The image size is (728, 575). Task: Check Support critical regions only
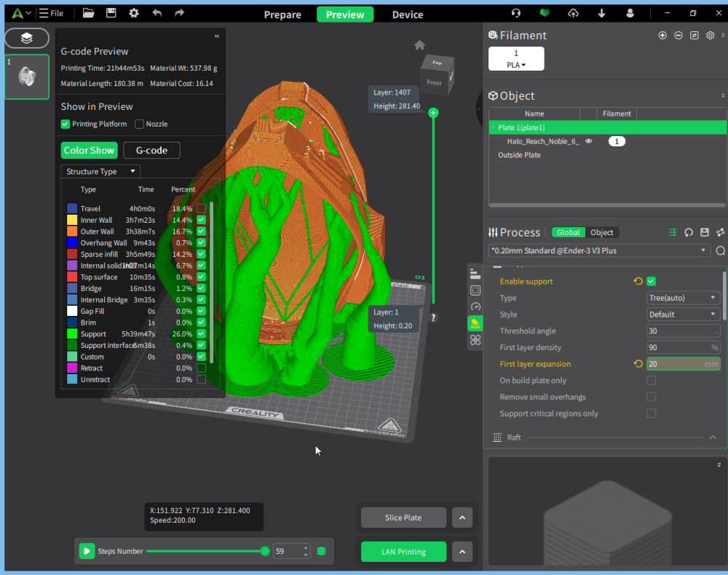[x=651, y=413]
